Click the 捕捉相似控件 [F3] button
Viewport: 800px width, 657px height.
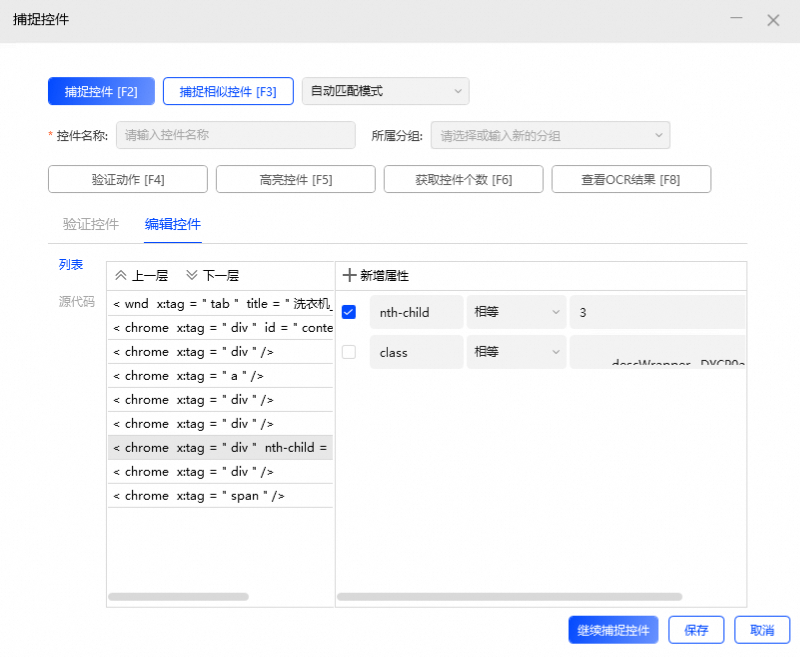point(228,91)
